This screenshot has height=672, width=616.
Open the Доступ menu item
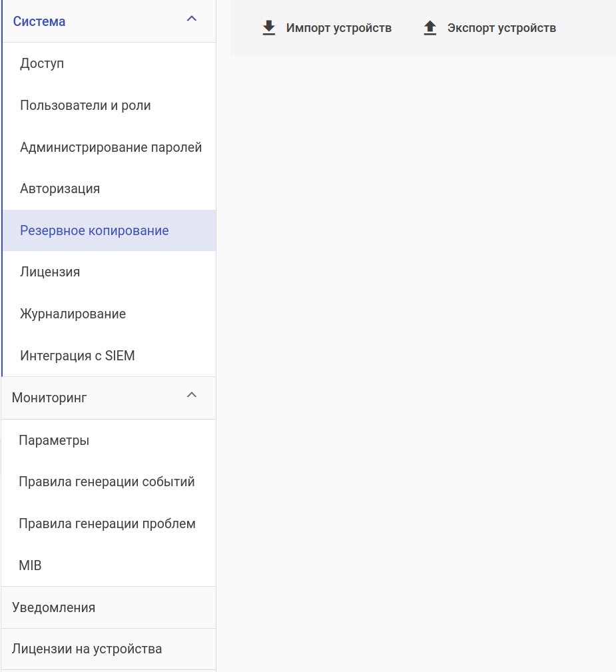coord(42,64)
